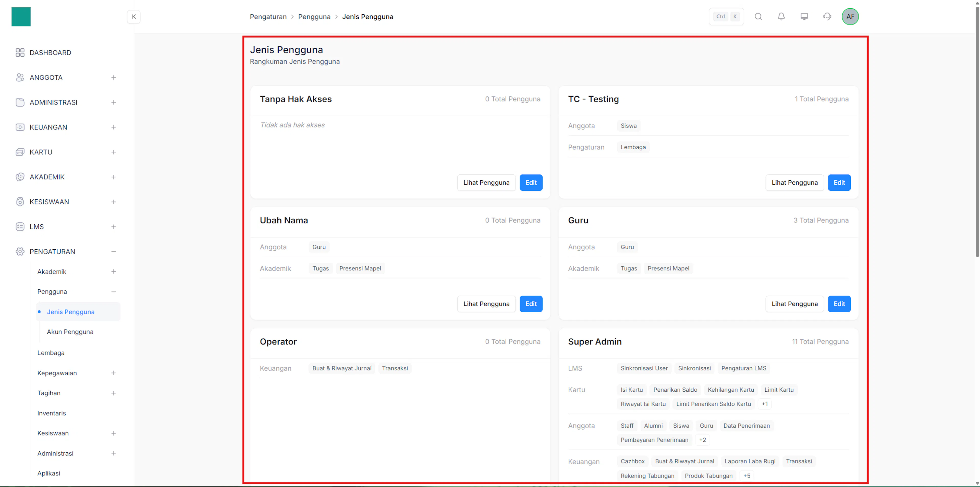980x487 pixels.
Task: Click the Kesiswaan icon
Action: click(x=20, y=202)
